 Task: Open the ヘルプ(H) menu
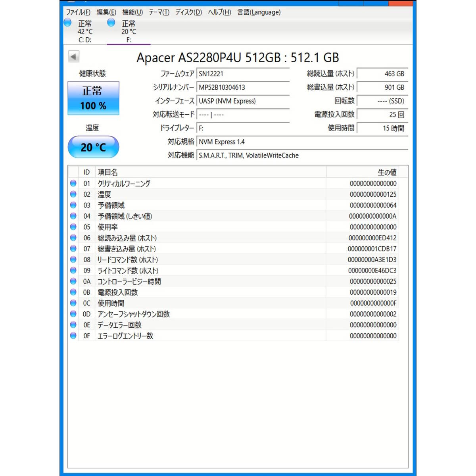tap(219, 12)
